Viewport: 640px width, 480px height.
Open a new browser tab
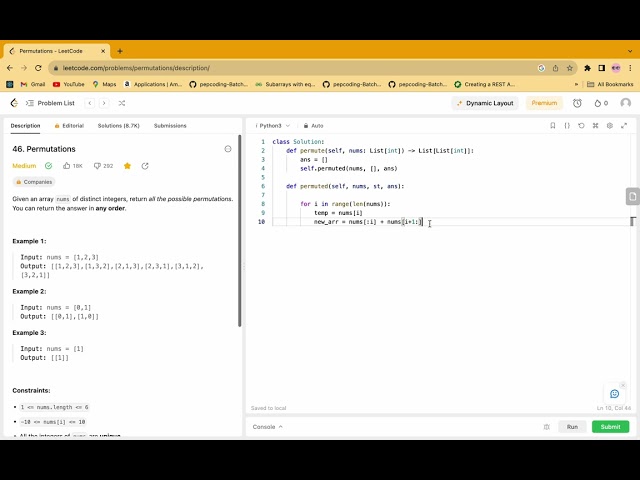coord(120,51)
